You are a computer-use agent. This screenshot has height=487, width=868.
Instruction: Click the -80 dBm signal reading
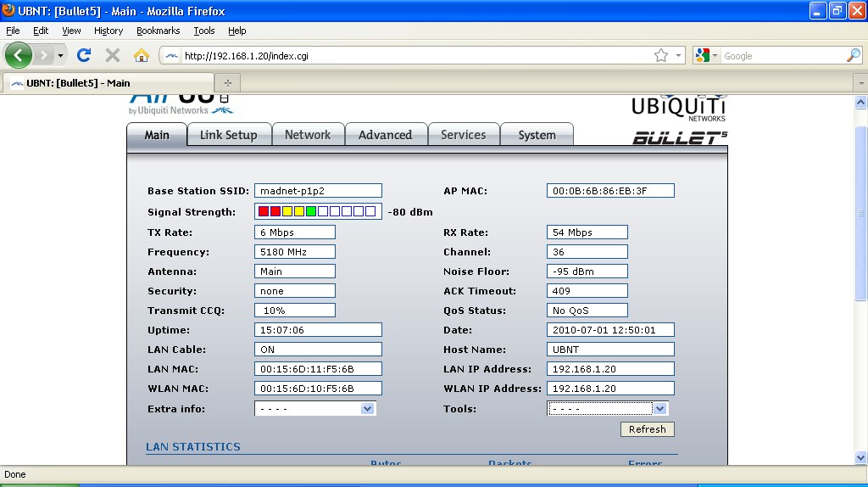coord(410,212)
